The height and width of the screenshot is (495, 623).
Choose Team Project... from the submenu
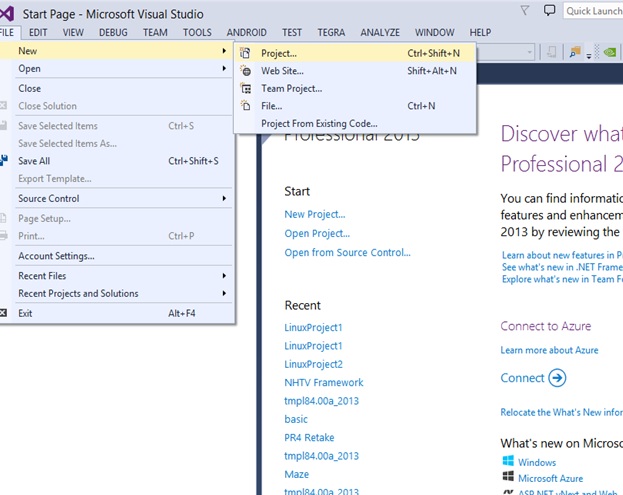(355, 88)
